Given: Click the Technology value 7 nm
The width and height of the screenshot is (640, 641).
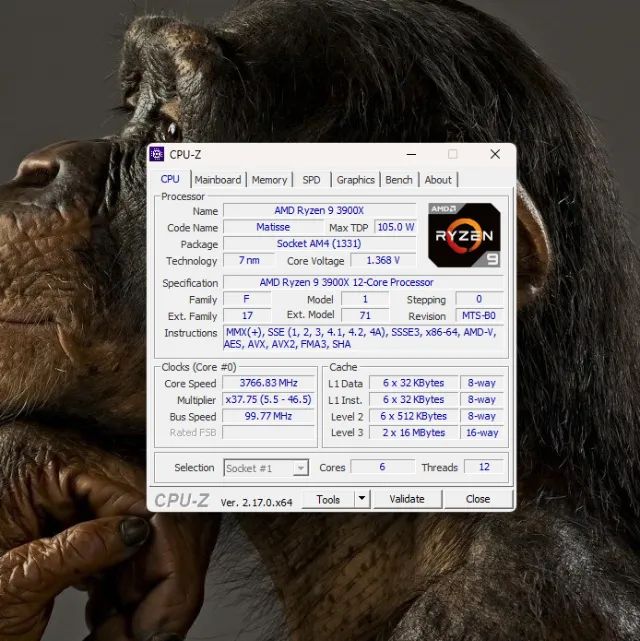Looking at the screenshot, I should tap(249, 260).
